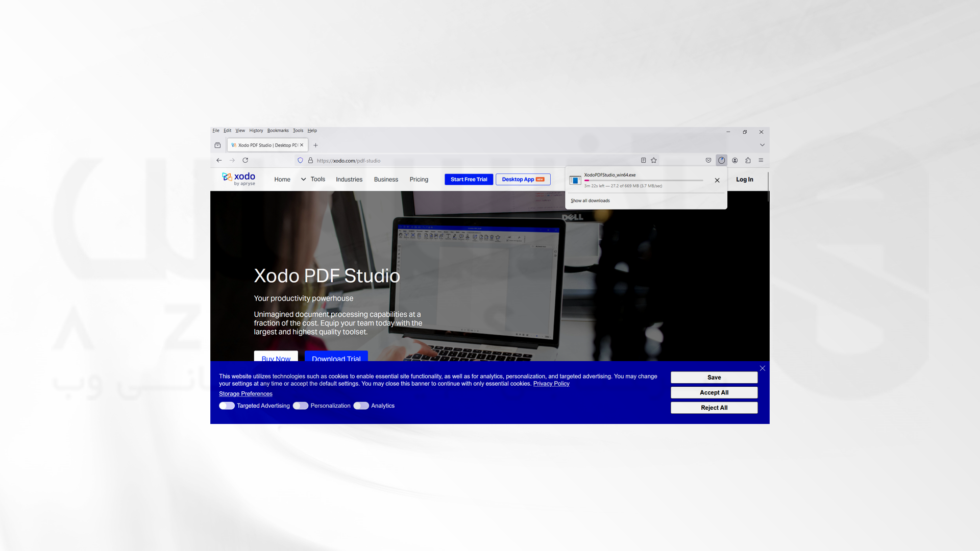Click Accept All cookies button
980x551 pixels.
pyautogui.click(x=714, y=393)
